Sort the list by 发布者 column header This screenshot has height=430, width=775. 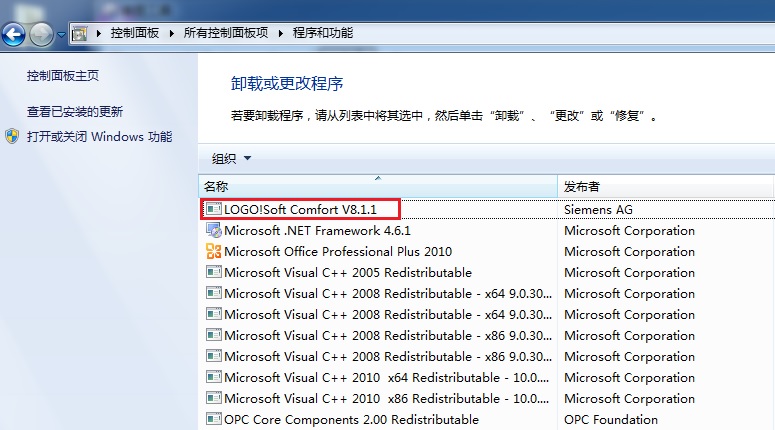665,186
